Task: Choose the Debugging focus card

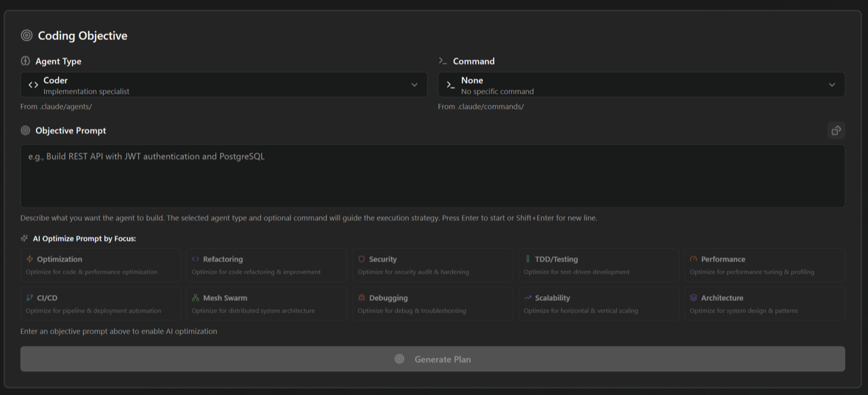Action: [x=433, y=303]
